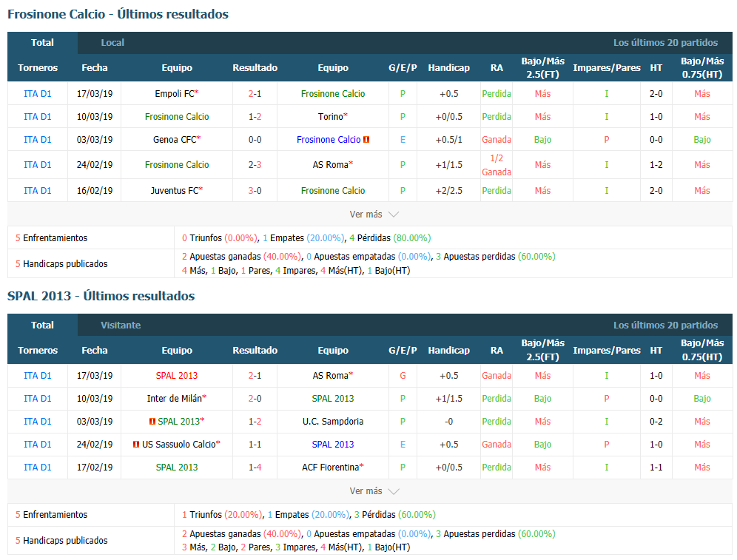Click the +2/2.5 handicap value

449,191
